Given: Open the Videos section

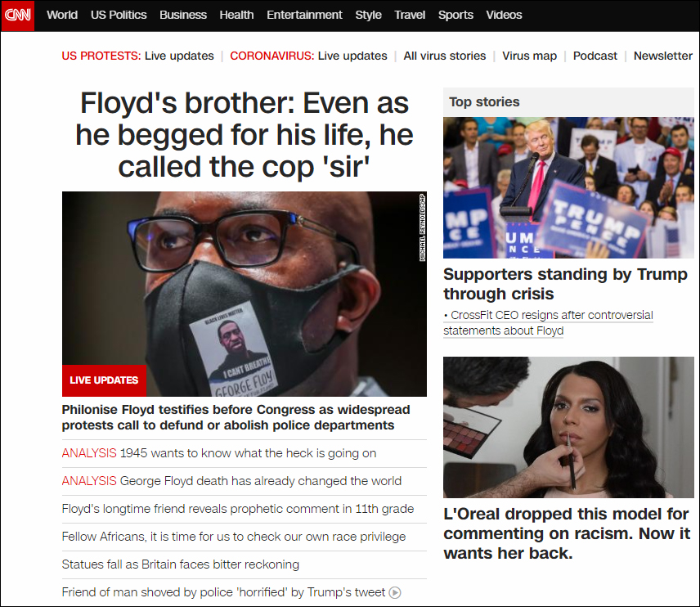Looking at the screenshot, I should point(504,15).
